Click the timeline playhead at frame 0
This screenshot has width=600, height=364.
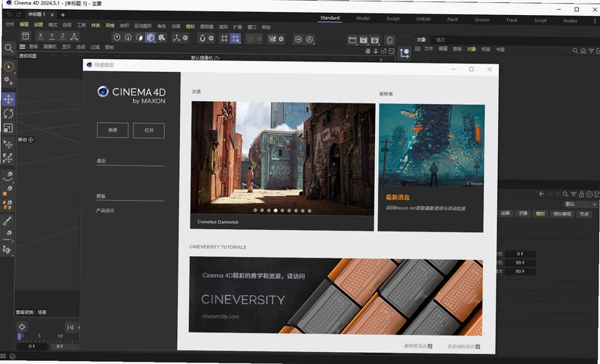pyautogui.click(x=19, y=336)
